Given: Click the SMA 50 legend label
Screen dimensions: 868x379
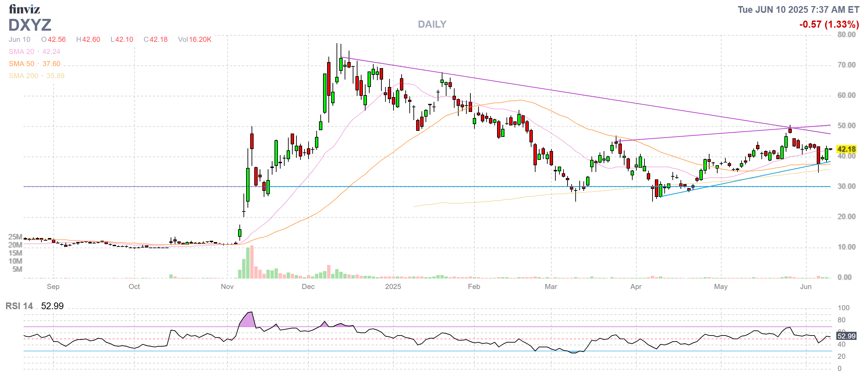Looking at the screenshot, I should (21, 64).
